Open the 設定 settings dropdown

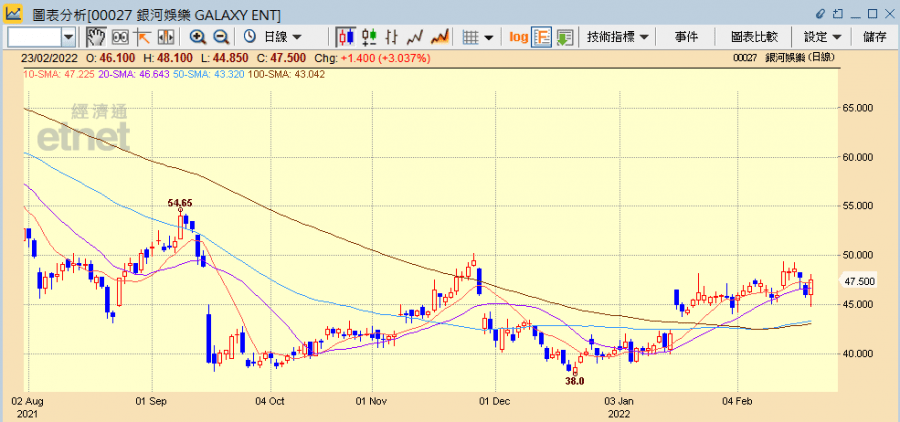coord(823,37)
